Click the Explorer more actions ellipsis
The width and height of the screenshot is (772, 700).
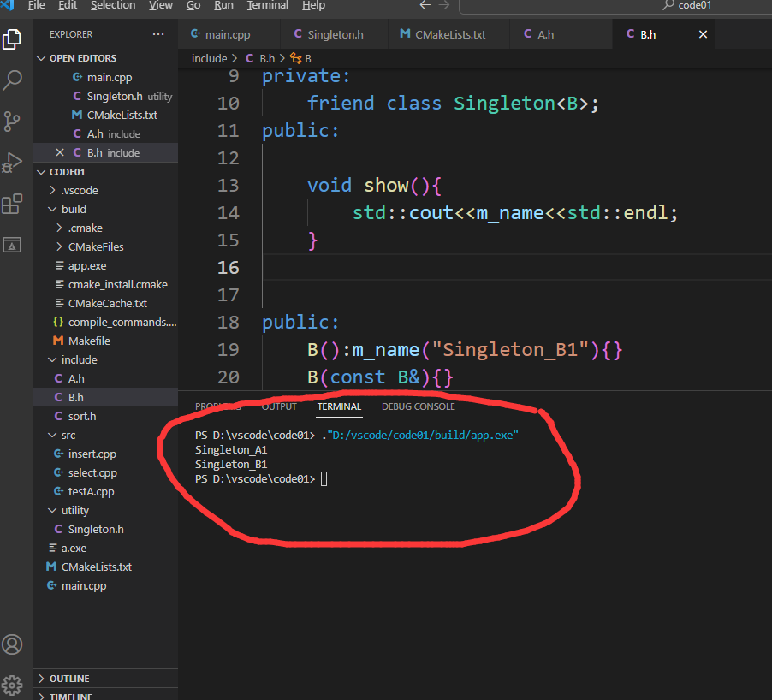(x=158, y=34)
